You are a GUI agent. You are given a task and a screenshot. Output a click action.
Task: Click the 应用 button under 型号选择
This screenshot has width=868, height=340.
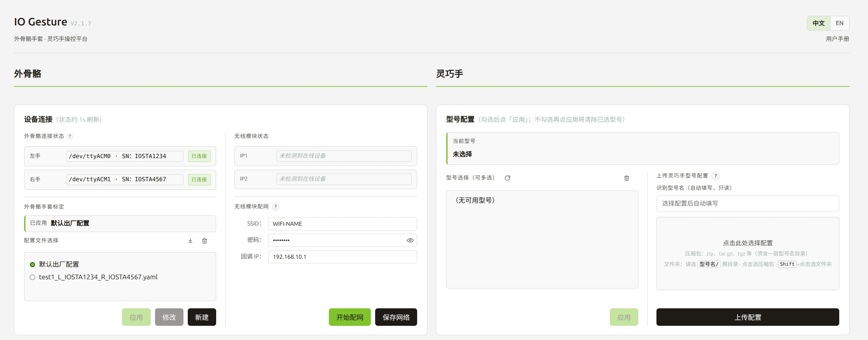(x=624, y=317)
